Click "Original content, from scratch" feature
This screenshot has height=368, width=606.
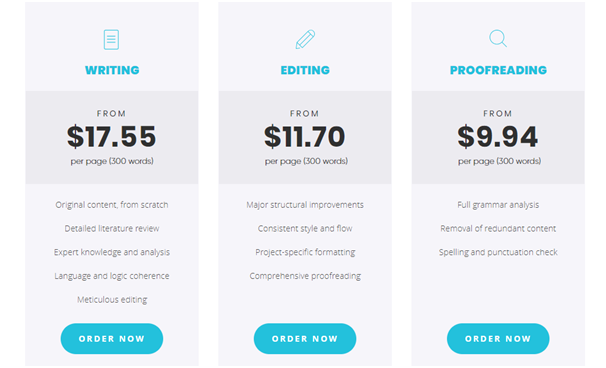coord(112,205)
